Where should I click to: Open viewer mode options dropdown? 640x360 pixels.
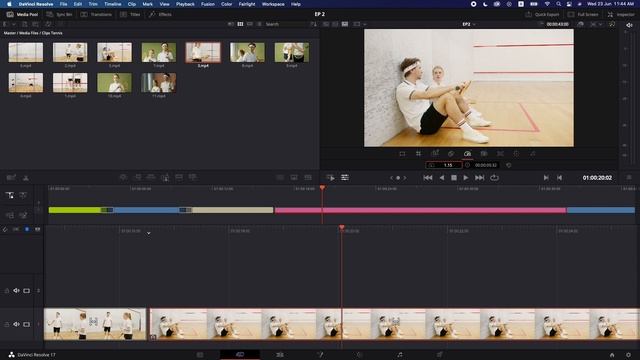[x=359, y=24]
